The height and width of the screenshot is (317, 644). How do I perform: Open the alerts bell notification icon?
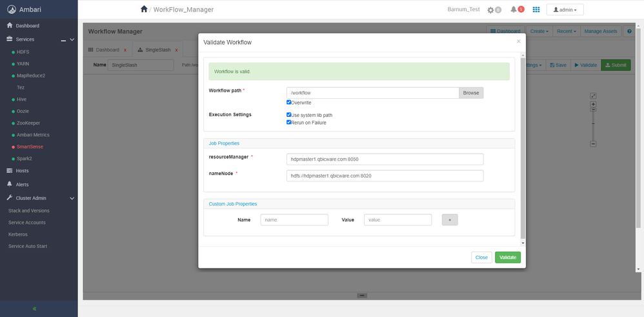pyautogui.click(x=514, y=10)
